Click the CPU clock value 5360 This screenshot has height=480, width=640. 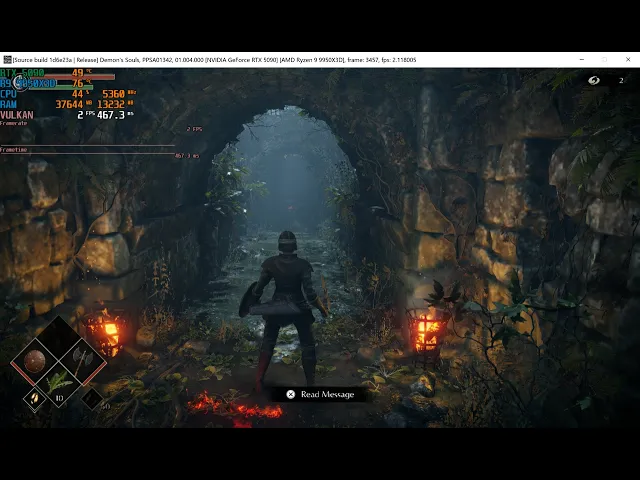(x=113, y=94)
